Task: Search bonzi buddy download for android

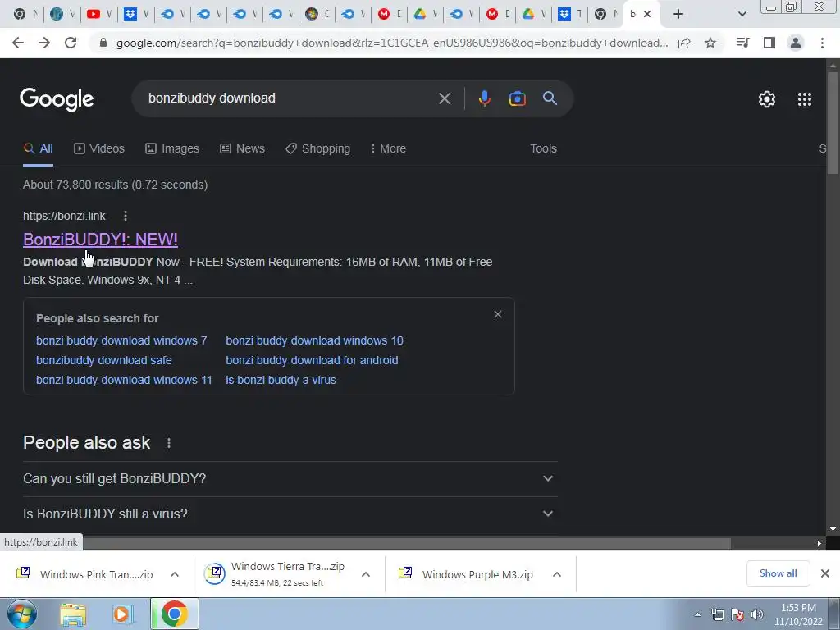Action: 312,361
